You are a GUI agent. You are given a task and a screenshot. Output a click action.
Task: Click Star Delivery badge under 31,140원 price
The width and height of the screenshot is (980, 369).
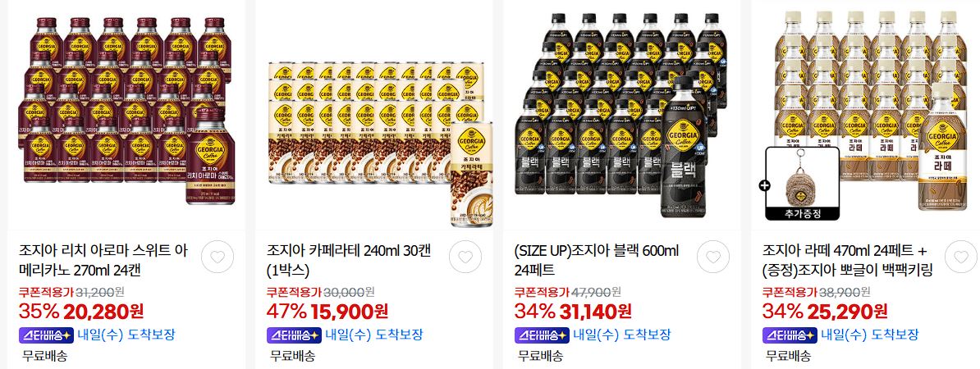click(542, 335)
